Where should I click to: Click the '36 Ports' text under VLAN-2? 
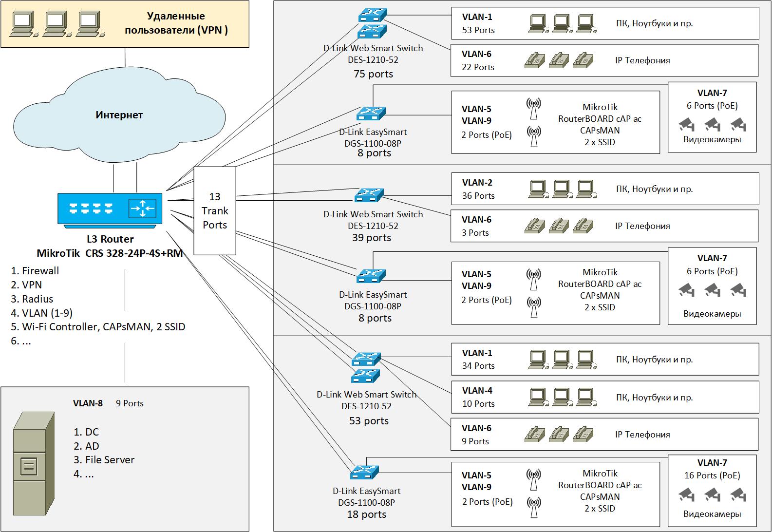point(478,196)
